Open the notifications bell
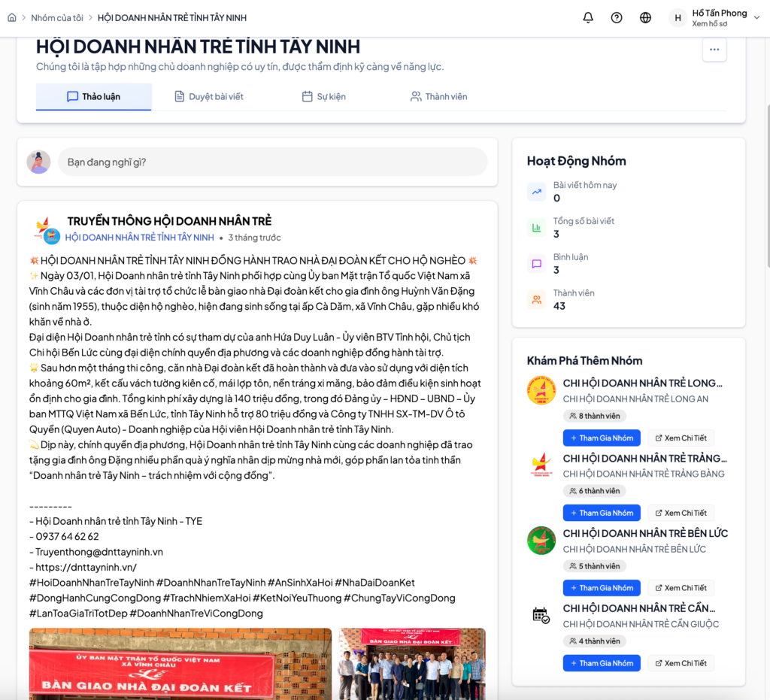This screenshot has height=700, width=770. [588, 18]
